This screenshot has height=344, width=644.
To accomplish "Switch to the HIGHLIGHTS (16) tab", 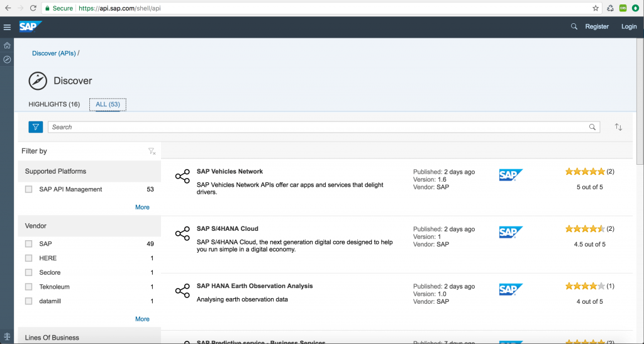I will point(54,104).
